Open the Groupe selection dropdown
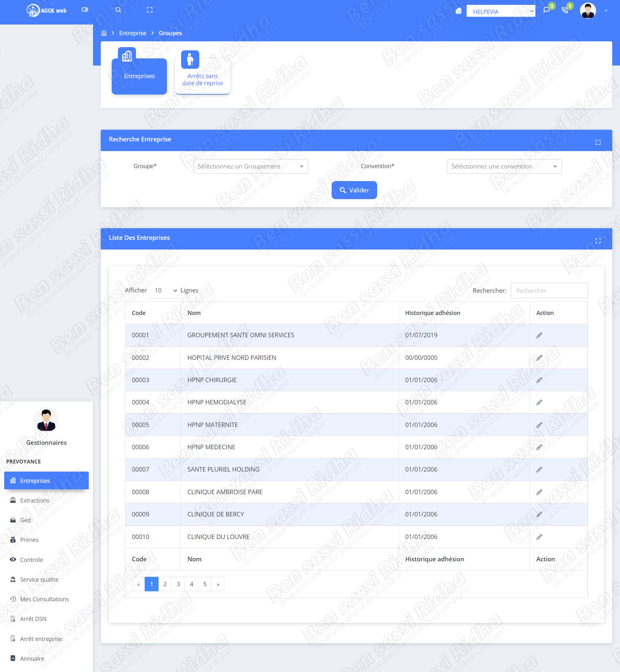Screen dimensions: 620x672 pyautogui.click(x=250, y=166)
